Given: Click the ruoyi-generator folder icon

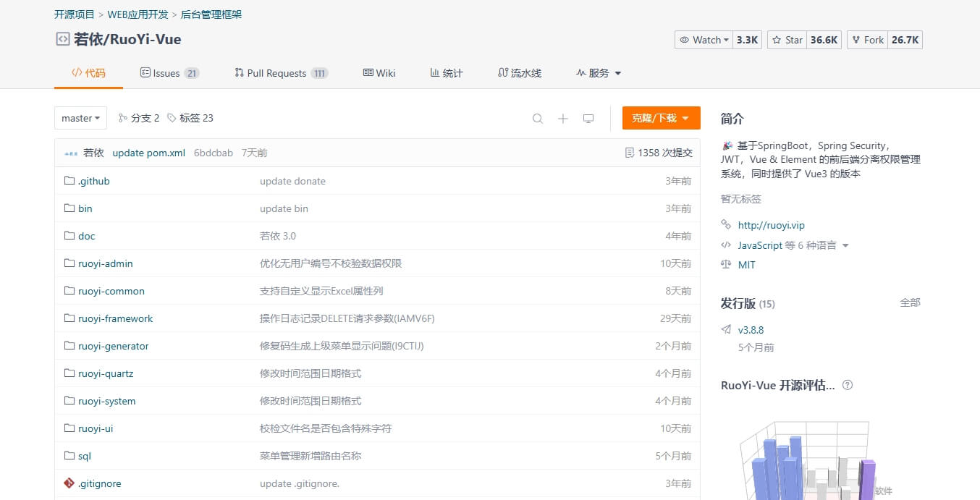Looking at the screenshot, I should (69, 346).
